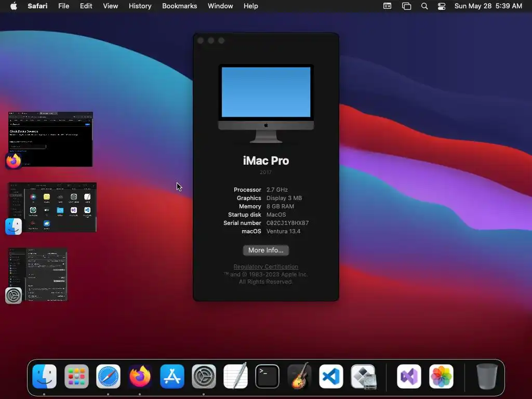Open Control Center in menu bar
The height and width of the screenshot is (399, 532).
click(442, 6)
